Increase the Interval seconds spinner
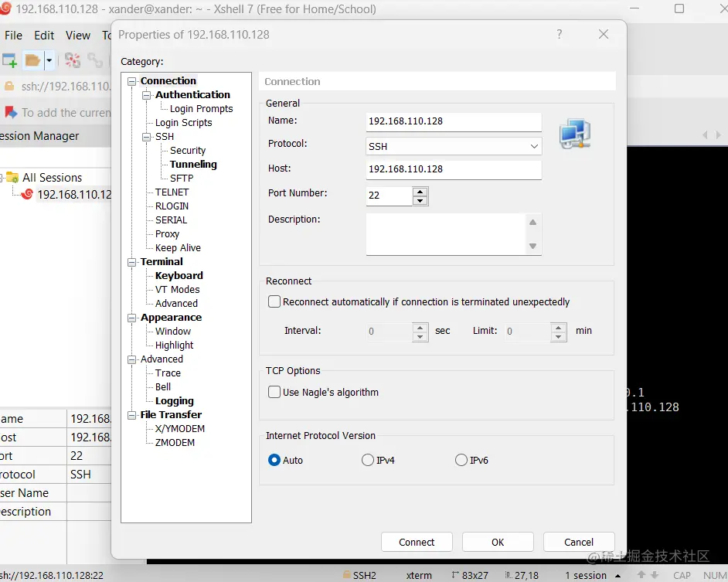 (x=420, y=327)
